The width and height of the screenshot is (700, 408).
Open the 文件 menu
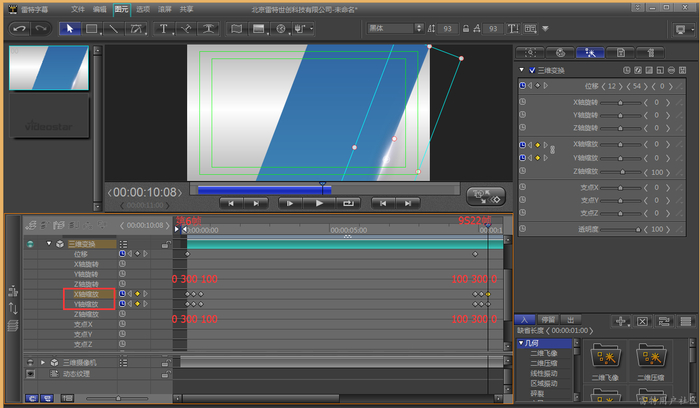78,8
